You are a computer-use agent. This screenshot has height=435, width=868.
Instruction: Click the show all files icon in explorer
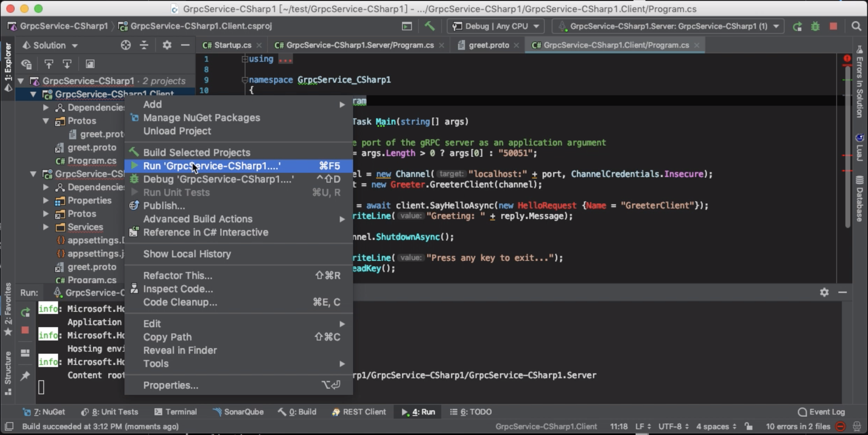(x=27, y=64)
